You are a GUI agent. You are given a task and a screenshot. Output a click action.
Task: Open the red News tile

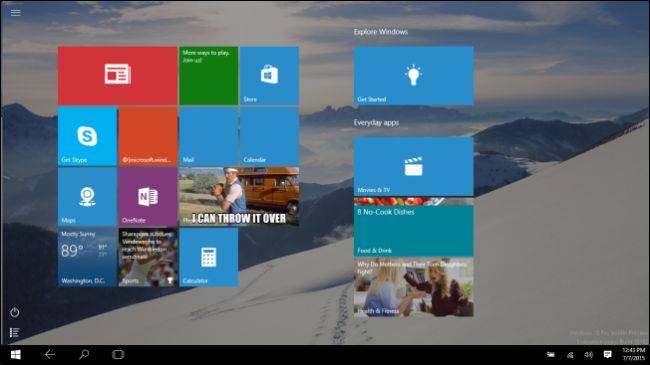click(118, 75)
